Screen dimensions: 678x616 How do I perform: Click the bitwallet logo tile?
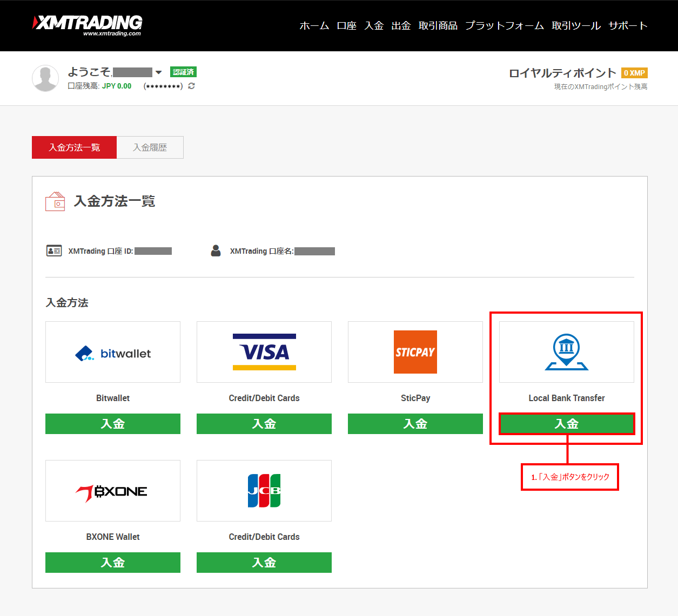coord(113,353)
